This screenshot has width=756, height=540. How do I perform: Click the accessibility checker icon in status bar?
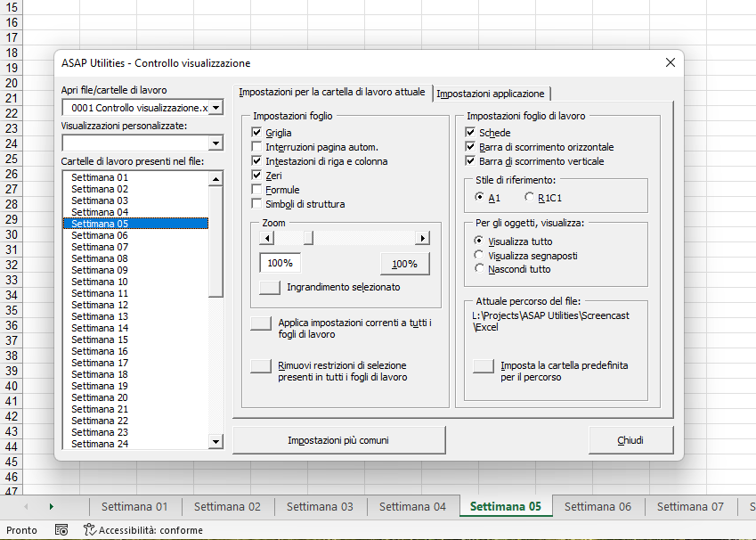(x=89, y=530)
